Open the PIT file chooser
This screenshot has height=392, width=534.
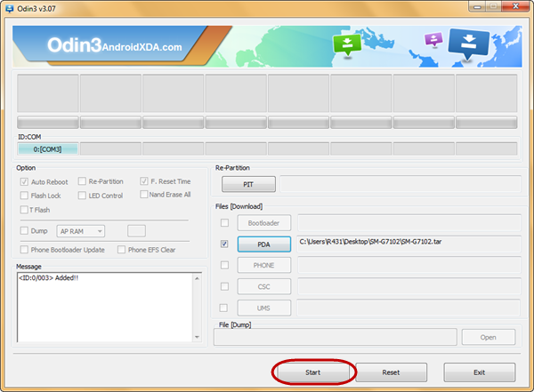tap(248, 184)
